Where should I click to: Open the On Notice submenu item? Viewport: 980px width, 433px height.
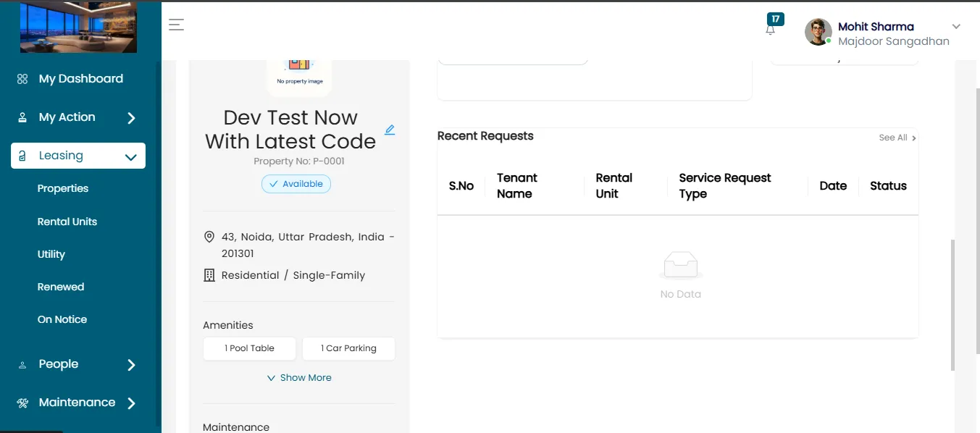(x=62, y=319)
